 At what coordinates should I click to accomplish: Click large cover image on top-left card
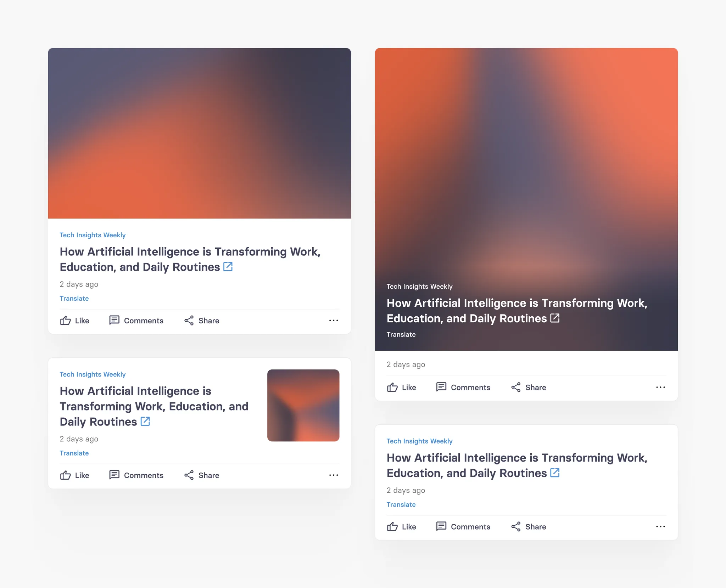coord(200,133)
